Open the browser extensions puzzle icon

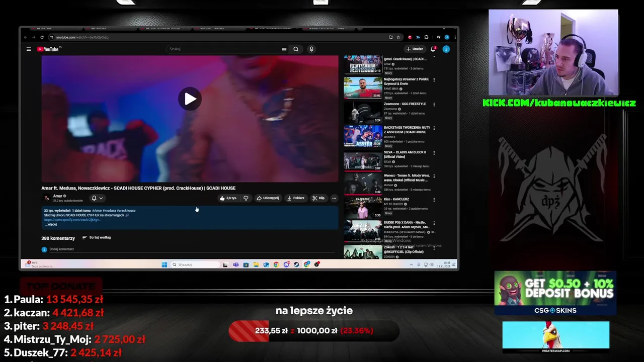[x=426, y=37]
